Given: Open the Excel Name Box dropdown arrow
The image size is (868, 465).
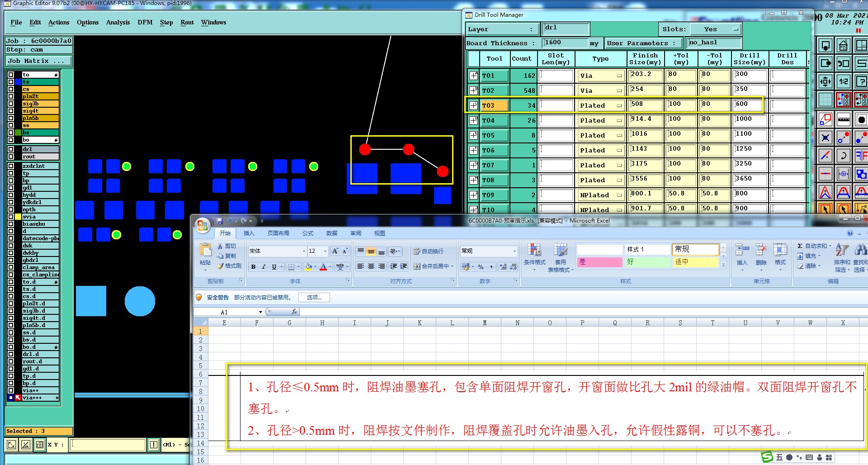Looking at the screenshot, I should tap(260, 312).
